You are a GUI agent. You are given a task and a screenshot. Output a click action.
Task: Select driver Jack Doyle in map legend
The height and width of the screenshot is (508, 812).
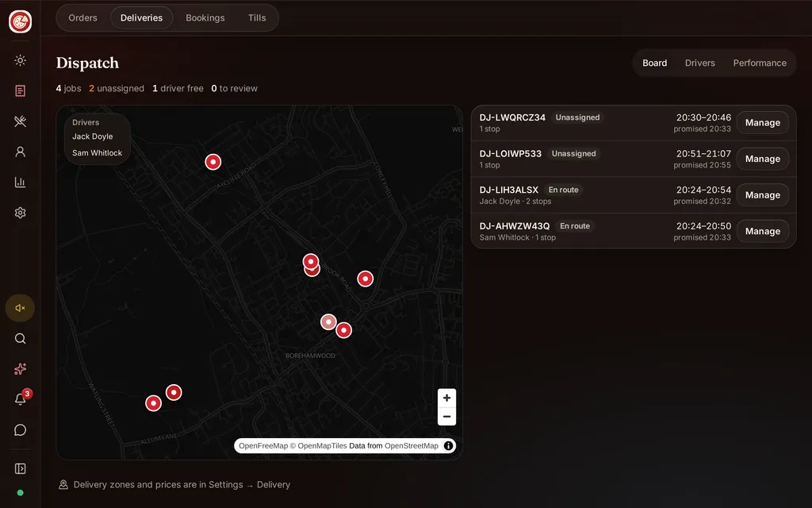(x=92, y=137)
